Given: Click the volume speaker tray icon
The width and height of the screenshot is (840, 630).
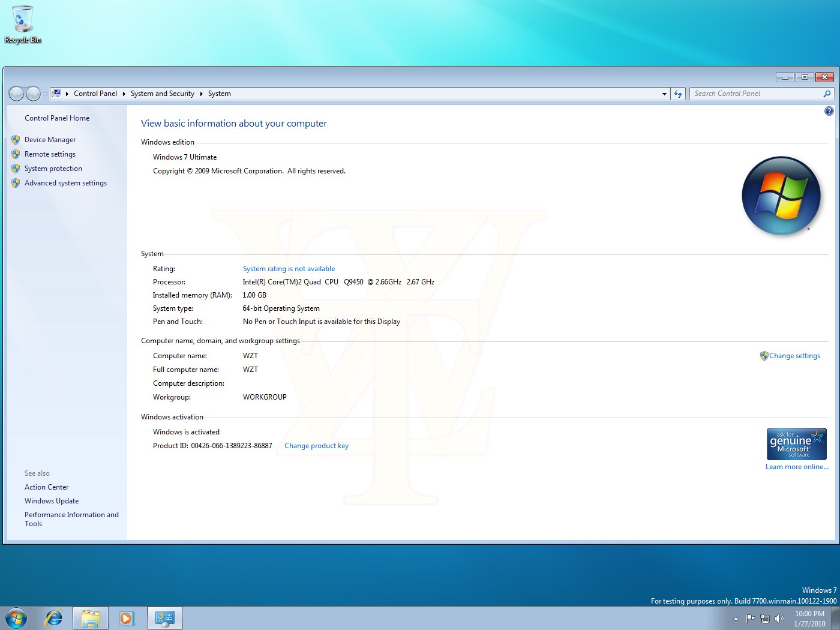Looking at the screenshot, I should pos(779,619).
